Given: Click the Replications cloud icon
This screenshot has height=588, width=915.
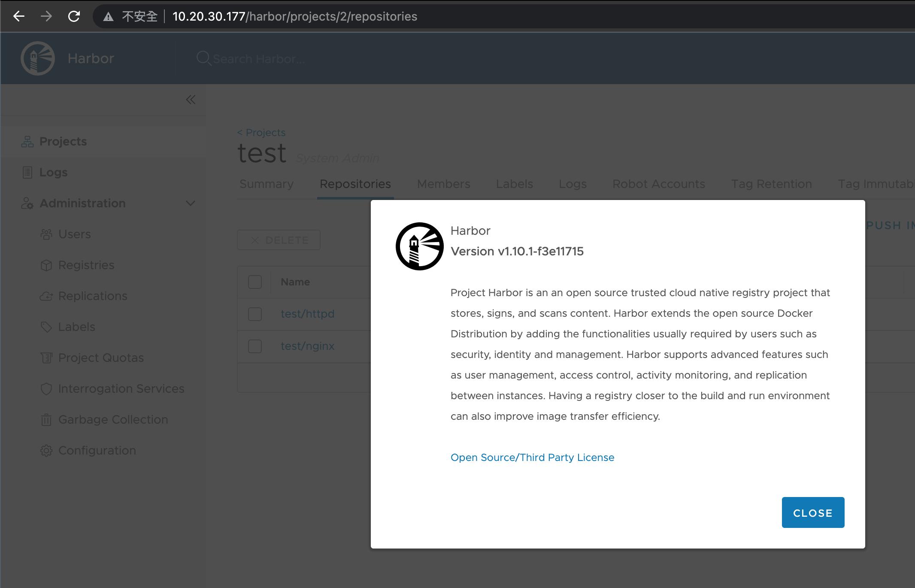Looking at the screenshot, I should pyautogui.click(x=46, y=296).
